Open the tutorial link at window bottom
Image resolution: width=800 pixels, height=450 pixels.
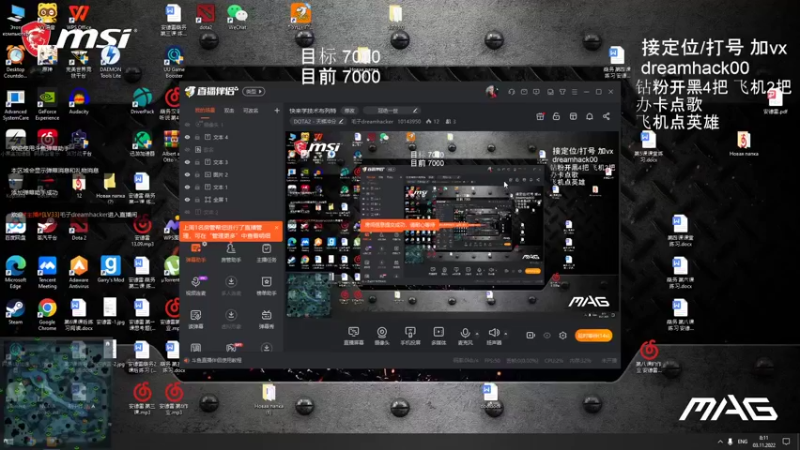[x=216, y=360]
